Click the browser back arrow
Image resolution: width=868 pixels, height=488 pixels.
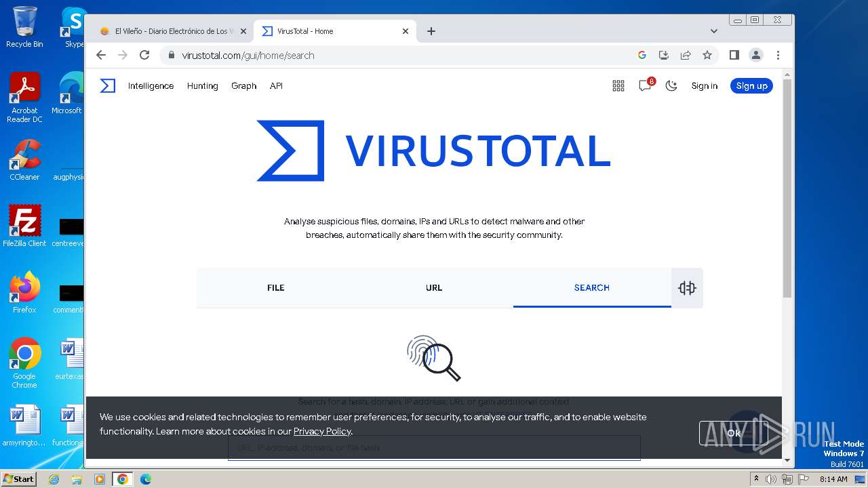coord(101,55)
